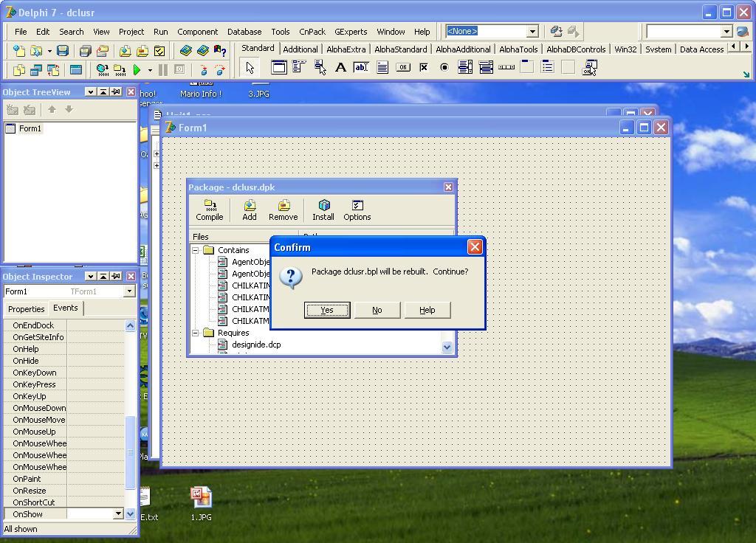Open the OnShow event value dropdown
Viewport: 756px width, 543px height.
tap(119, 514)
